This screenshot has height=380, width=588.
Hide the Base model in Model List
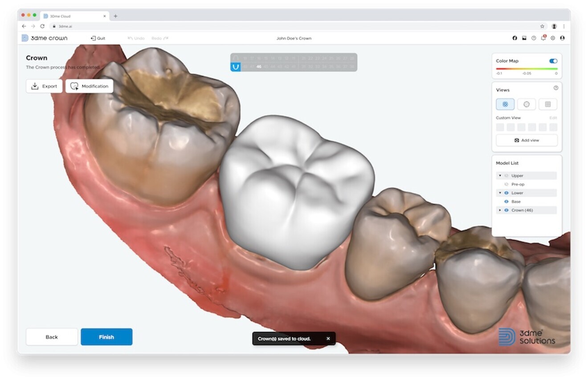pos(506,201)
